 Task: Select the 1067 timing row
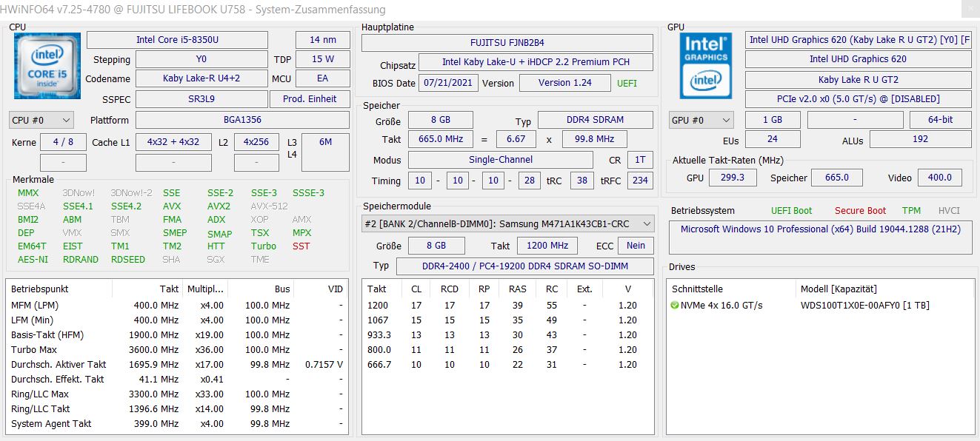[507, 320]
